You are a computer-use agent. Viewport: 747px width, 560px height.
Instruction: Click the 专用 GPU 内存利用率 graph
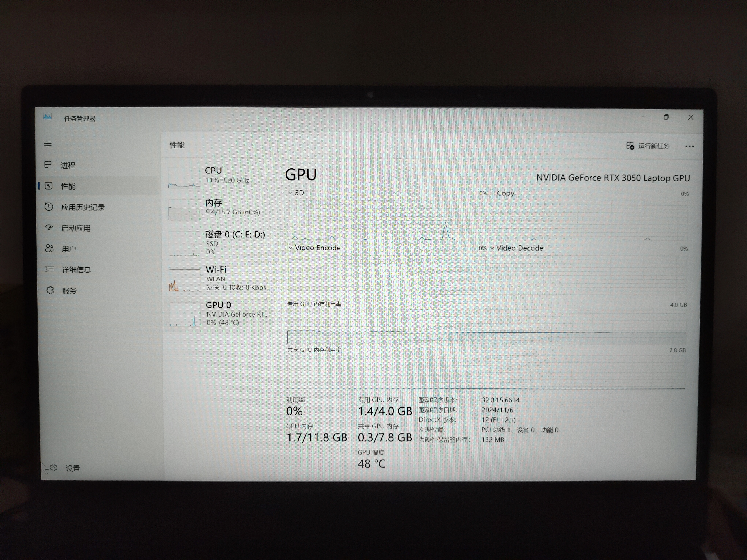point(486,327)
